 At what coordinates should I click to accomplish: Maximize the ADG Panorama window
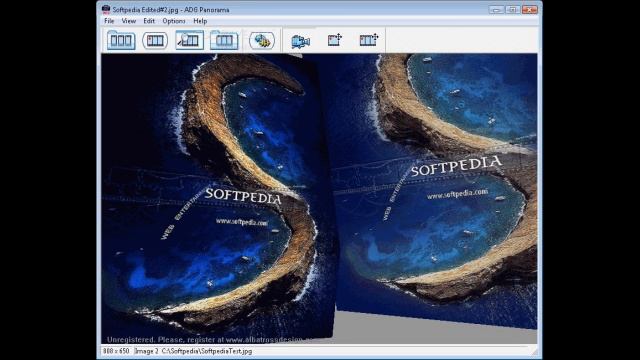(x=513, y=9)
